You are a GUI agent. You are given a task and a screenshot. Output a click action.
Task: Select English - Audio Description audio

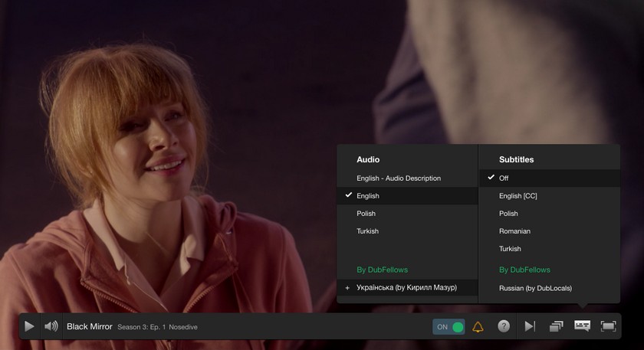407,178
